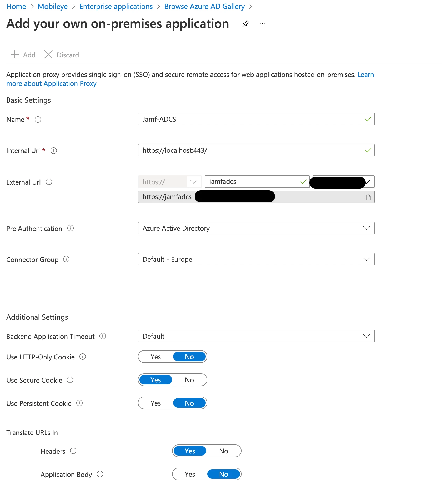442x504 pixels.
Task: Set Use Secure Cookie to No
Action: (x=189, y=380)
